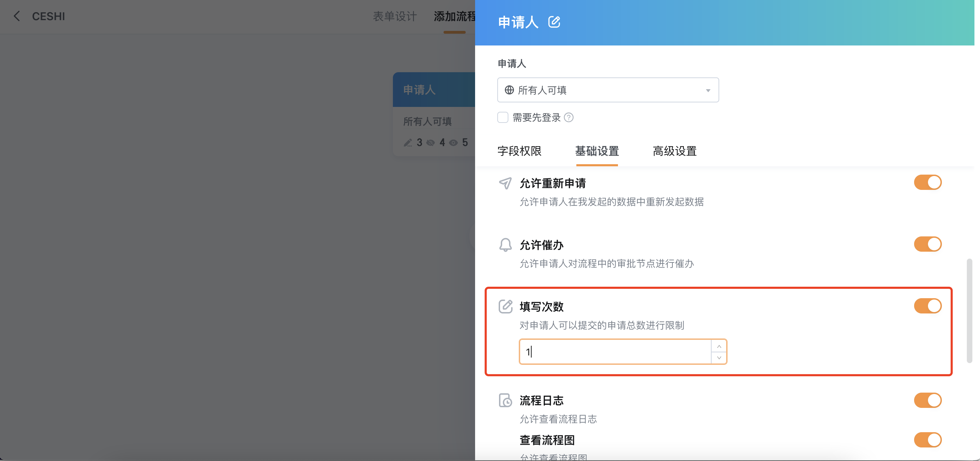This screenshot has height=461, width=980.
Task: Increase 填写次数 with the up stepper arrow
Action: coord(719,346)
